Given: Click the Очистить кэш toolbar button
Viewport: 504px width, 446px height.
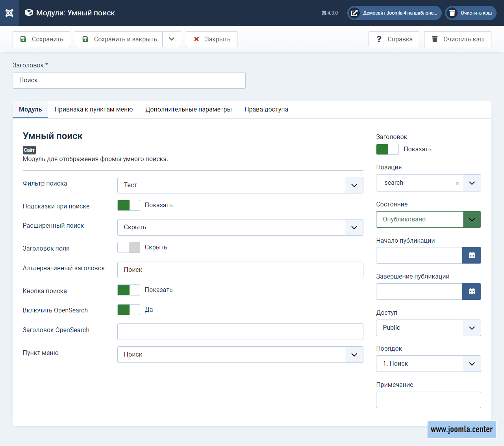Looking at the screenshot, I should pyautogui.click(x=458, y=39).
